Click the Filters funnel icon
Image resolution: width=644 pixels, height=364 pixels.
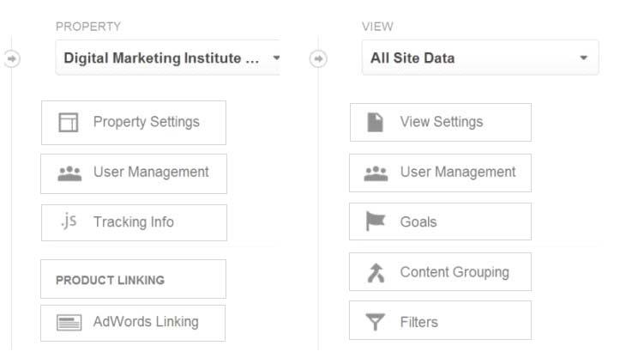point(375,322)
